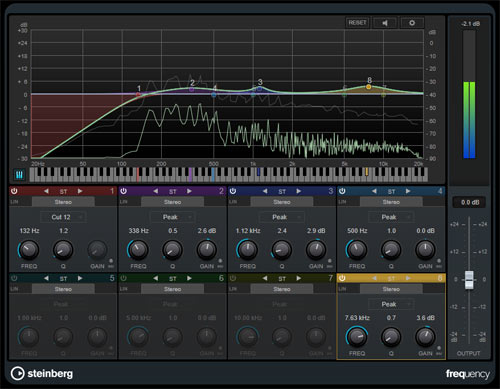Viewport: 500px width, 389px height.
Task: Click band 1 right arrow for processing mode
Action: pyautogui.click(x=80, y=191)
